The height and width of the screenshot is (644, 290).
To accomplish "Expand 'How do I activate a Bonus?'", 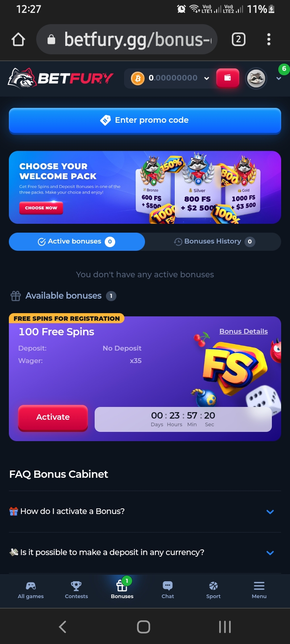I will click(x=145, y=512).
